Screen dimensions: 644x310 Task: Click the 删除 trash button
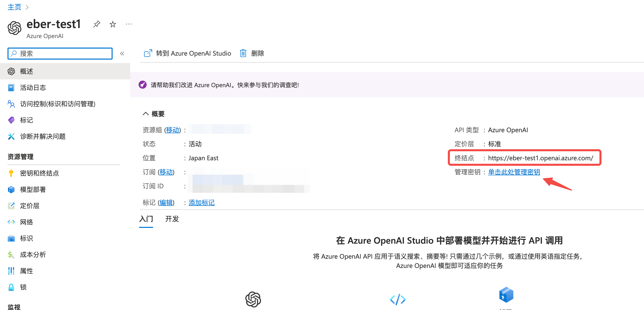click(x=252, y=53)
